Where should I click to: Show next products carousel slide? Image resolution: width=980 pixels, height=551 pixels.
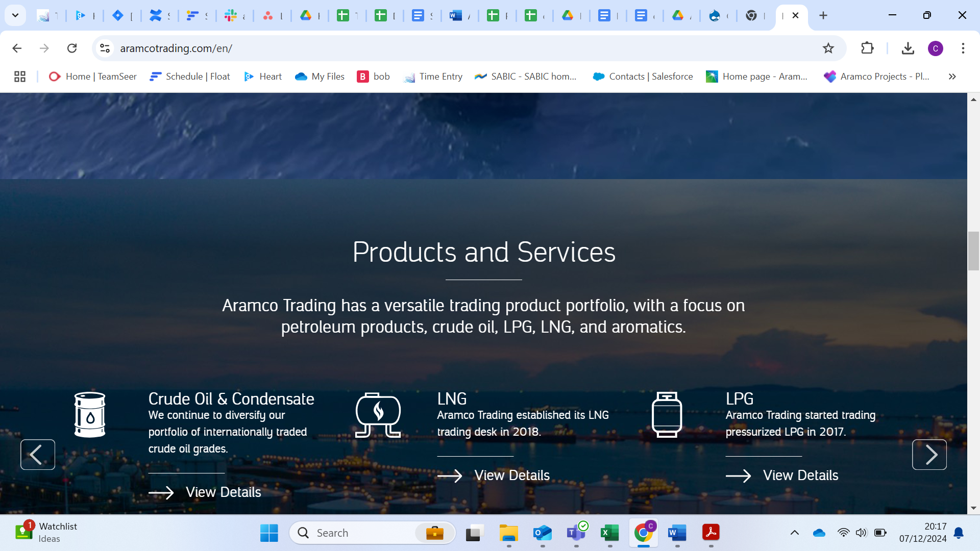click(x=929, y=455)
